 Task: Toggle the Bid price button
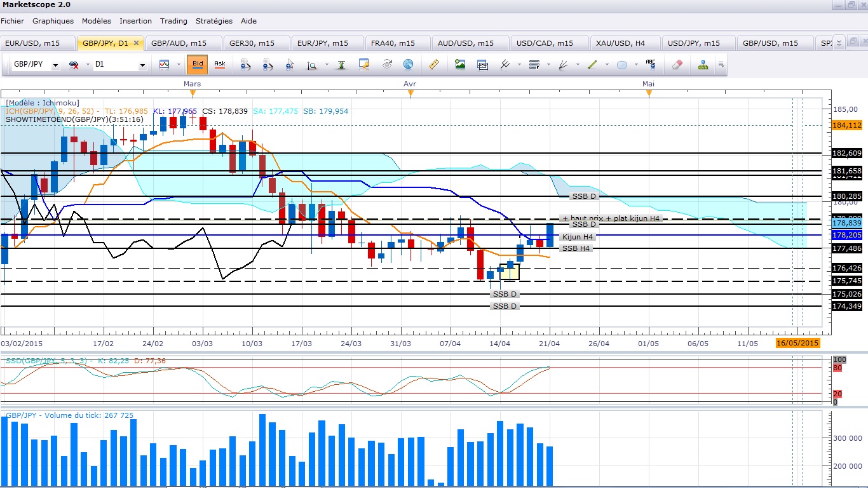pos(197,65)
